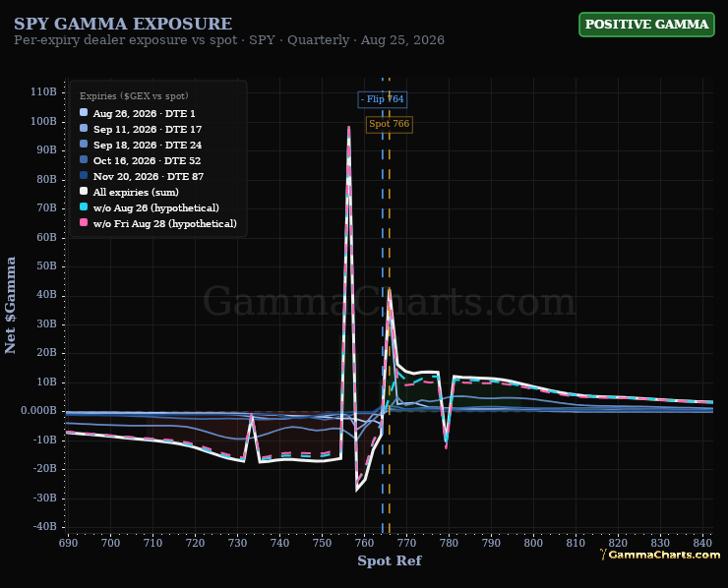
Task: Open the GammaCharts.com link at bottom right
Action: pos(660,555)
